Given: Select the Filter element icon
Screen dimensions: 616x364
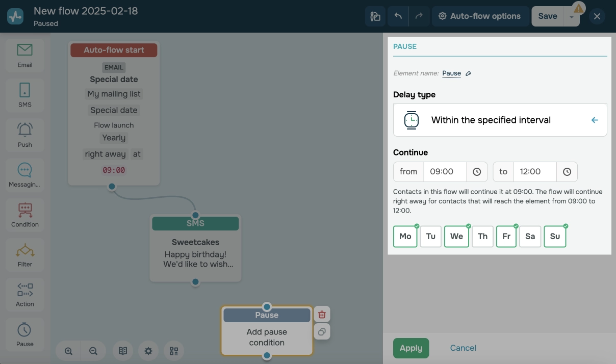Looking at the screenshot, I should 24,251.
